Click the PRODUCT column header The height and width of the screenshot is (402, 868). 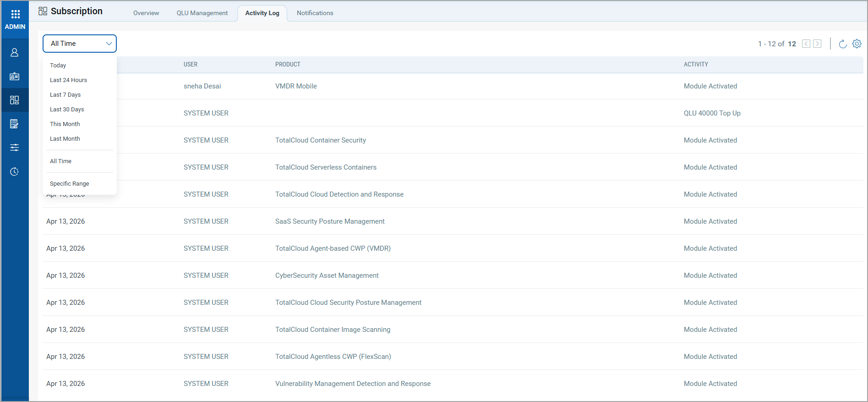tap(288, 65)
